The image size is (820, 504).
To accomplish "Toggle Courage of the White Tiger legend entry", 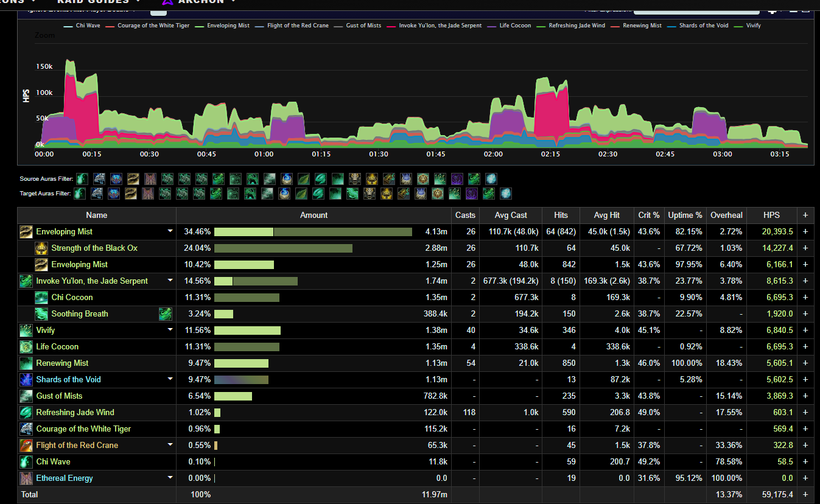I will [147, 26].
